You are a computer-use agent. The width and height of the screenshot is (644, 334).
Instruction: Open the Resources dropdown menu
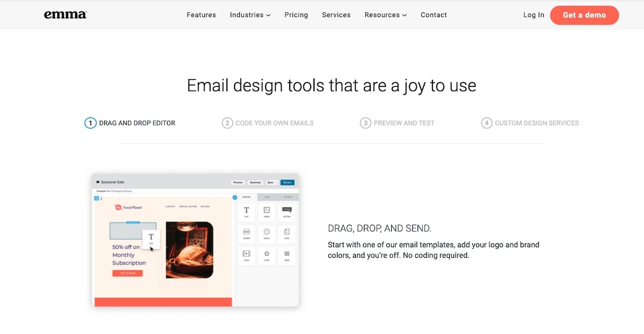click(385, 15)
